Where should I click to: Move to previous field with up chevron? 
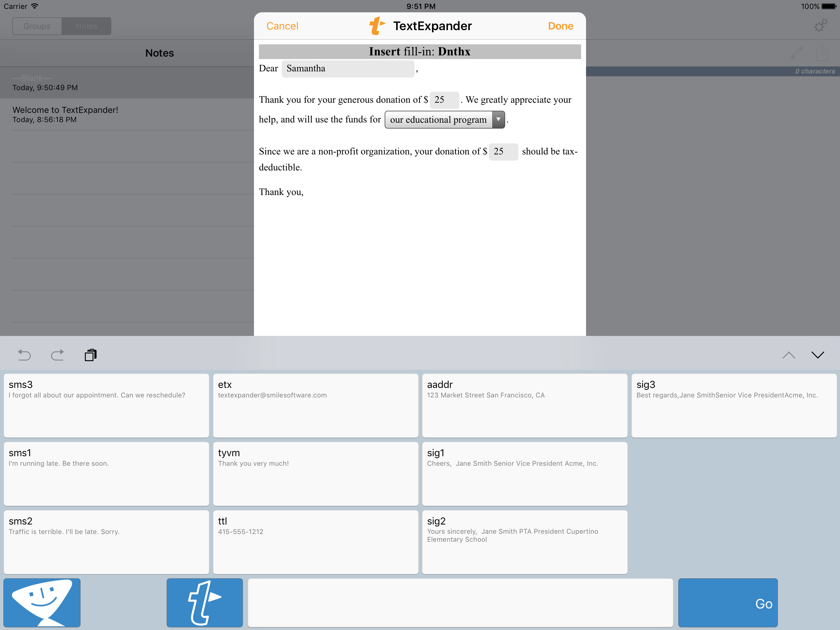789,355
